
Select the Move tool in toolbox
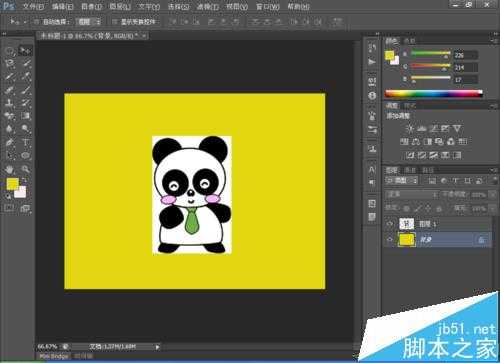25,51
